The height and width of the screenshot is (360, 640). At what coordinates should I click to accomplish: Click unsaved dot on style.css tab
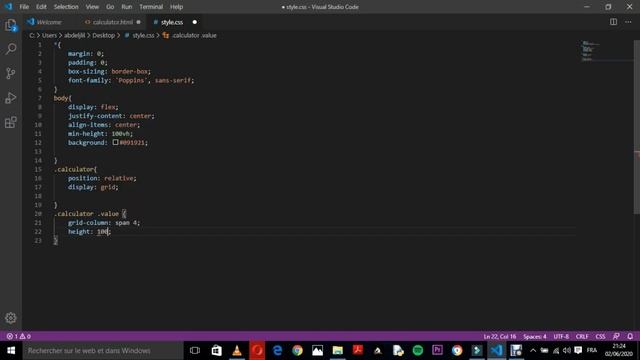(195, 22)
